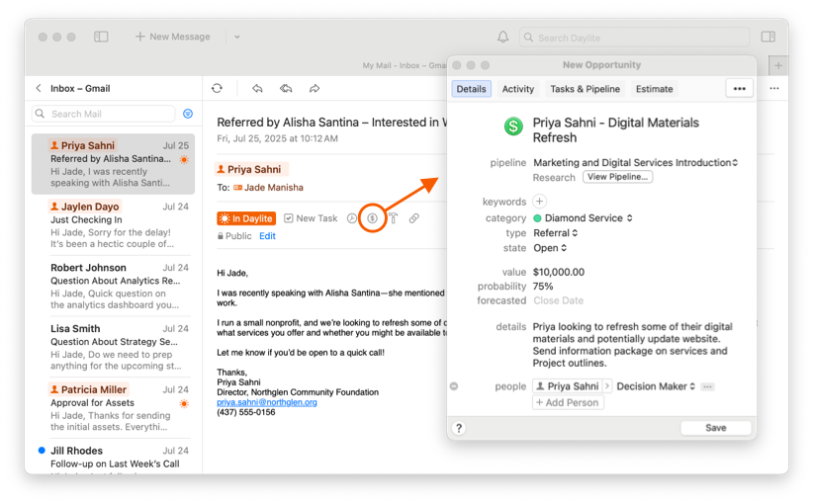Click the green opportunity dollar icon
Screen dimensions: 813x504
[513, 126]
